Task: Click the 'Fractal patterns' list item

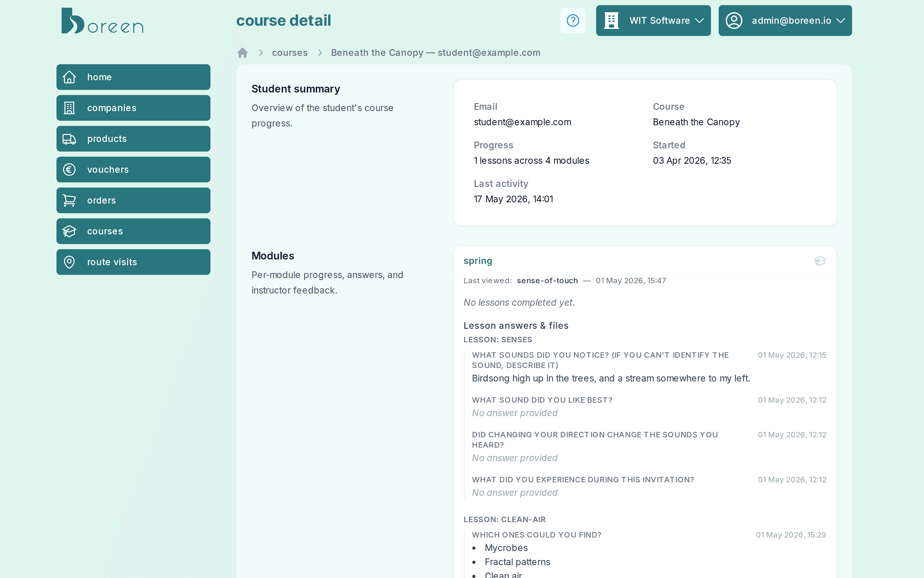Action: [x=518, y=562]
